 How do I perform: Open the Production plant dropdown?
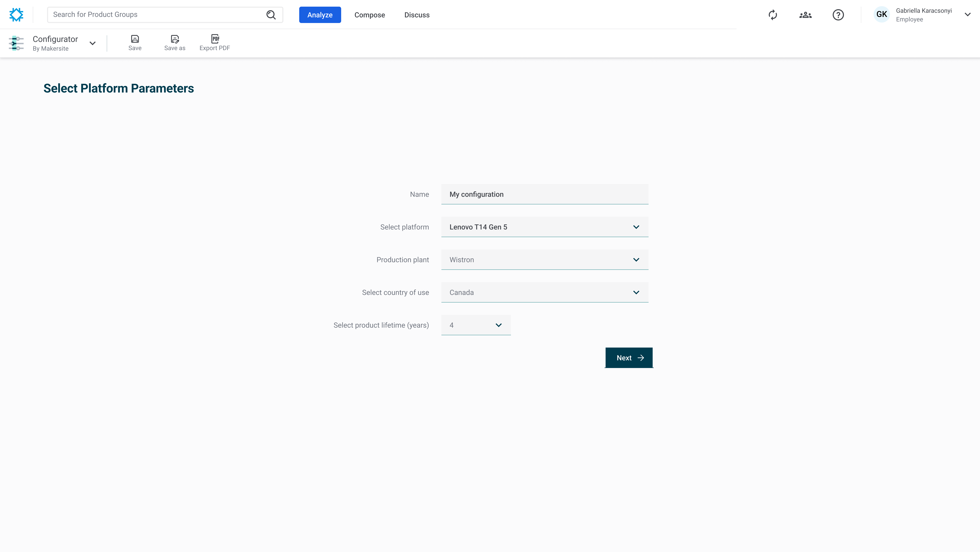pyautogui.click(x=544, y=260)
